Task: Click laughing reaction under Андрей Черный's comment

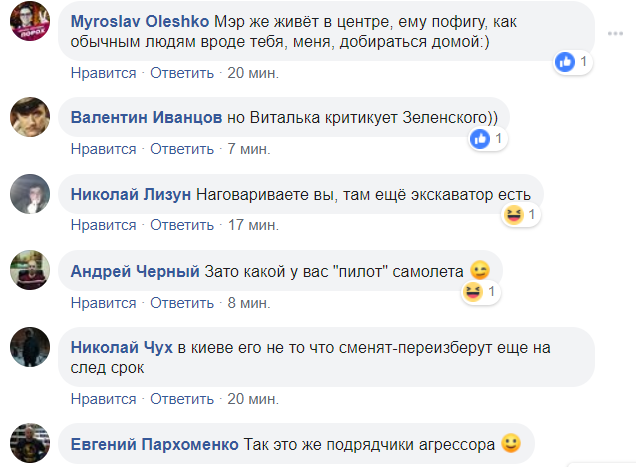Action: coord(473,292)
